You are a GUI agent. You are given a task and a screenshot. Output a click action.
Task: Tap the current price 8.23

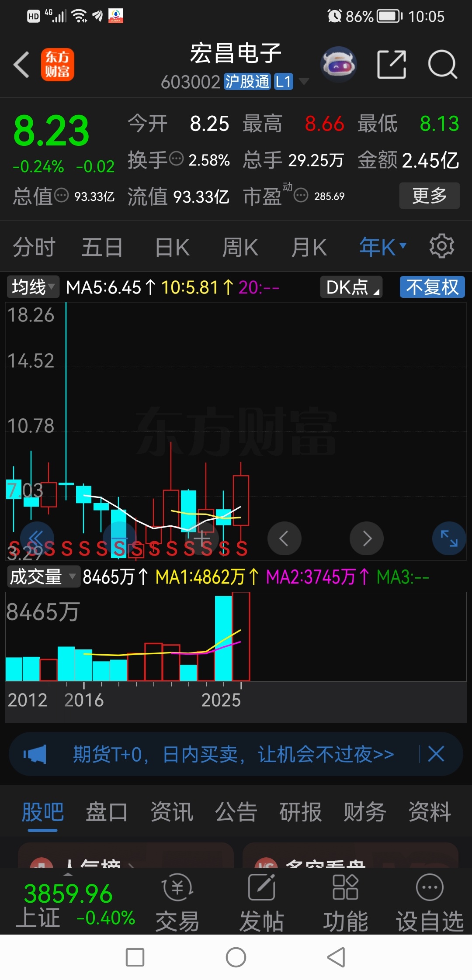(x=51, y=131)
